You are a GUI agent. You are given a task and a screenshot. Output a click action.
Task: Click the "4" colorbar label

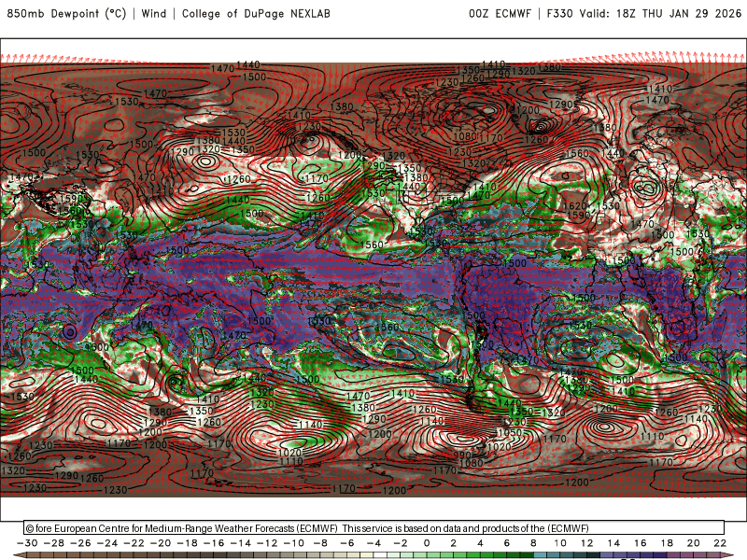(x=480, y=543)
